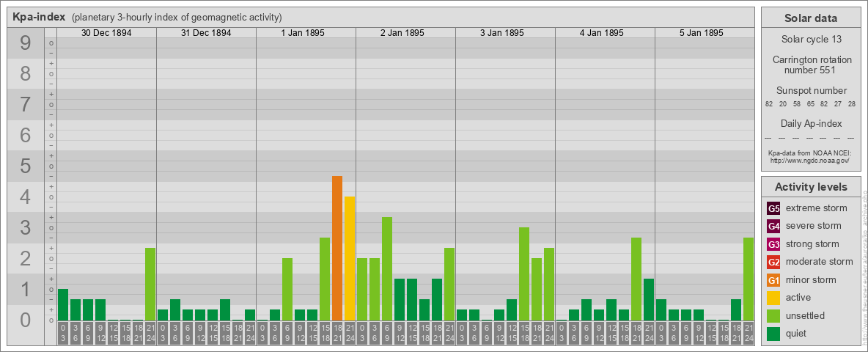Click the Kpa-index chart title
This screenshot has width=868, height=352.
click(39, 17)
